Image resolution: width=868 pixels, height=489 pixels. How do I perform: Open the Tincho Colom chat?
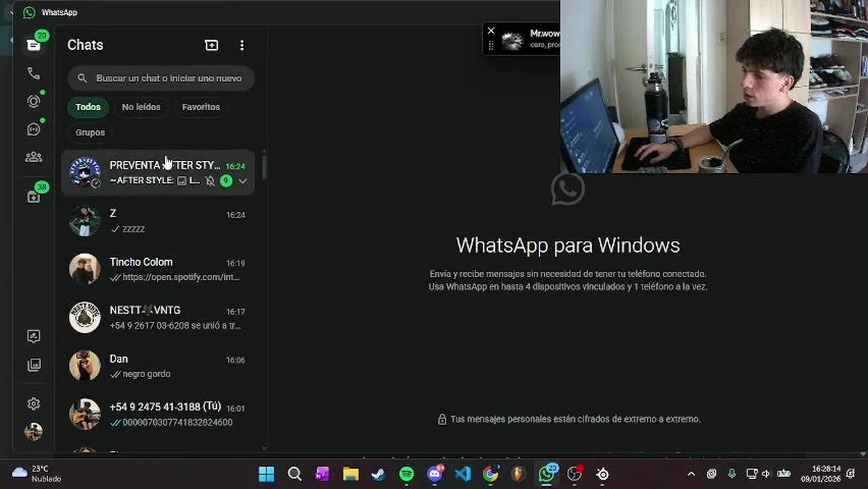coord(158,269)
